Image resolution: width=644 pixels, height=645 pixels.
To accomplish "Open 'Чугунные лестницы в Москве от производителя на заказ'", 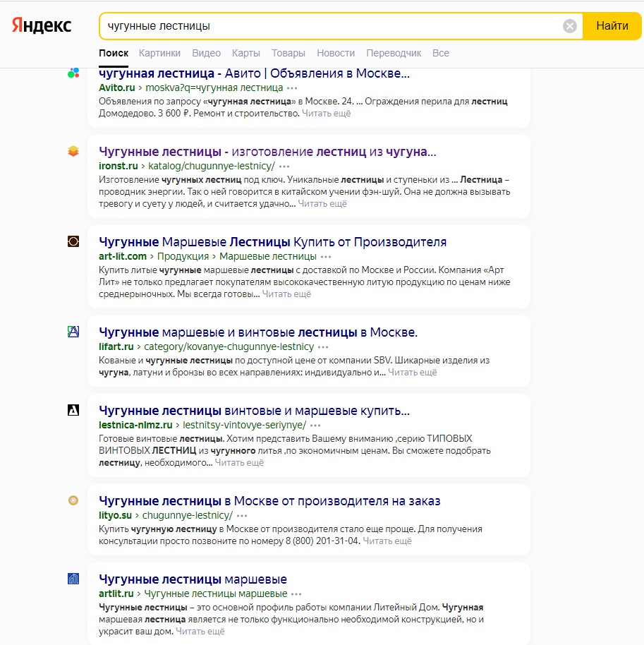I will [x=269, y=501].
